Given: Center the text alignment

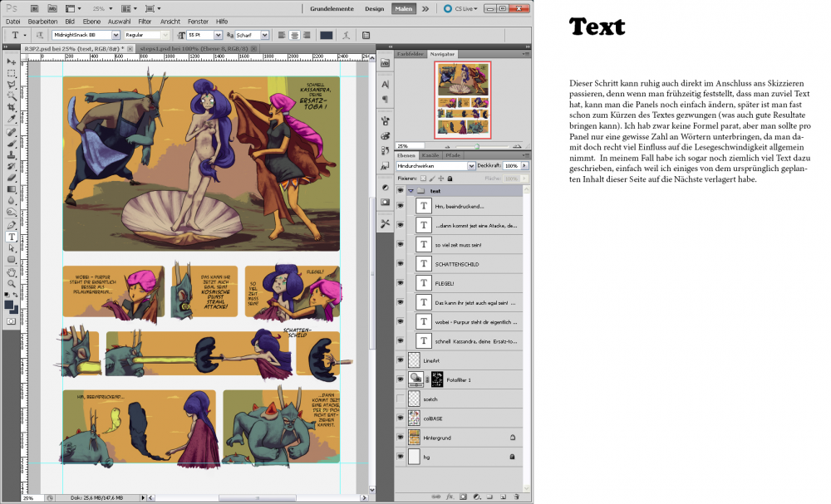Looking at the screenshot, I should point(294,35).
